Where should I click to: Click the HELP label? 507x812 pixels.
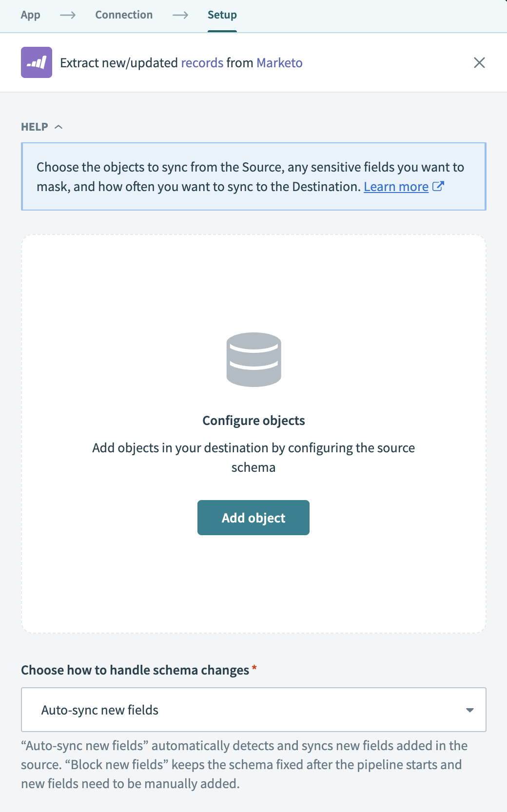[35, 127]
